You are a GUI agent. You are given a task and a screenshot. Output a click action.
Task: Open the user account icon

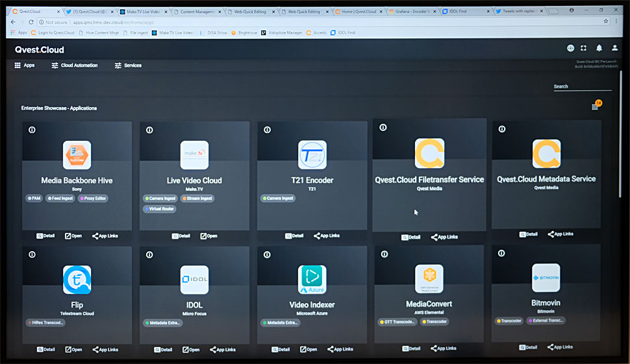click(614, 48)
